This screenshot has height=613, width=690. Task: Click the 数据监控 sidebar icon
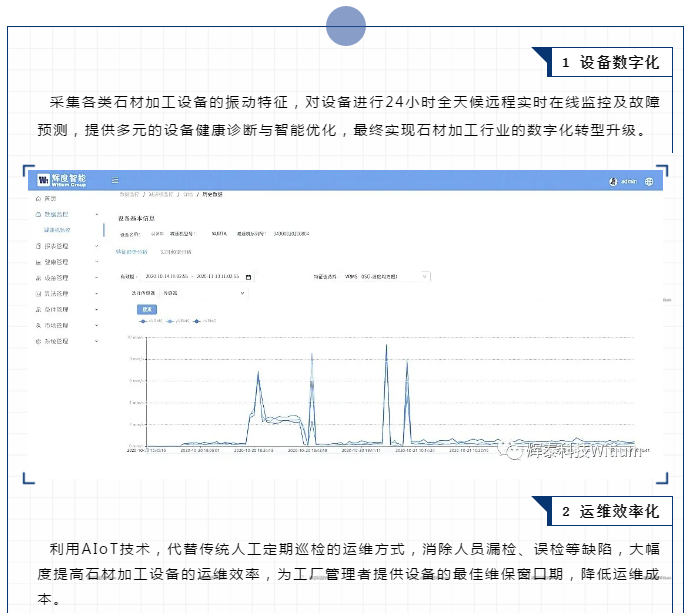(38, 214)
